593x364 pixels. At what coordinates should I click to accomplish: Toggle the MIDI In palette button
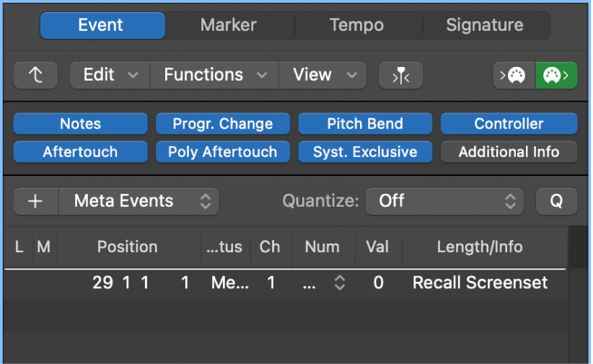coord(514,75)
